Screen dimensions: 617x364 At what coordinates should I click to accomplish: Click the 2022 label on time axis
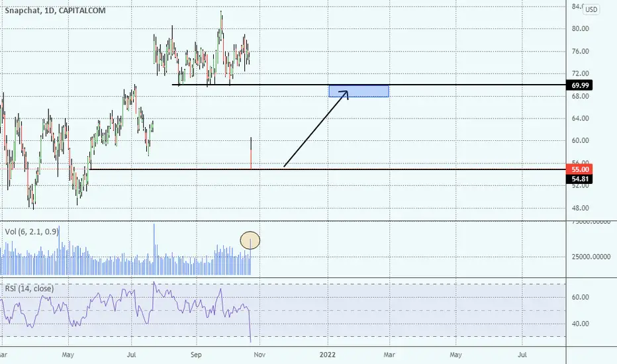[328, 355]
